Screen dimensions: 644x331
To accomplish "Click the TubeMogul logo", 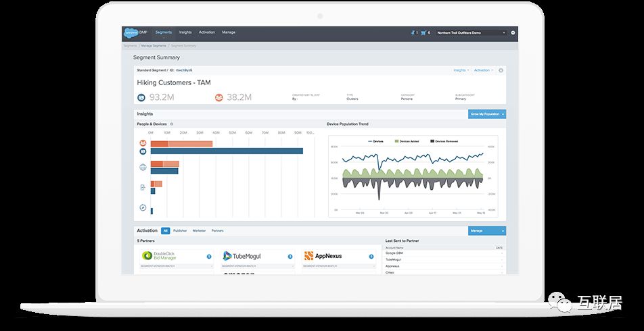I will 242,256.
